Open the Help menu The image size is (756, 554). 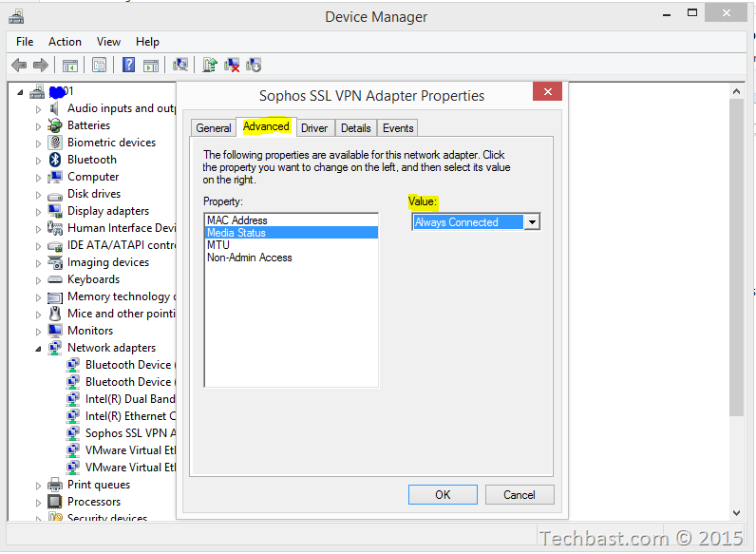(147, 42)
